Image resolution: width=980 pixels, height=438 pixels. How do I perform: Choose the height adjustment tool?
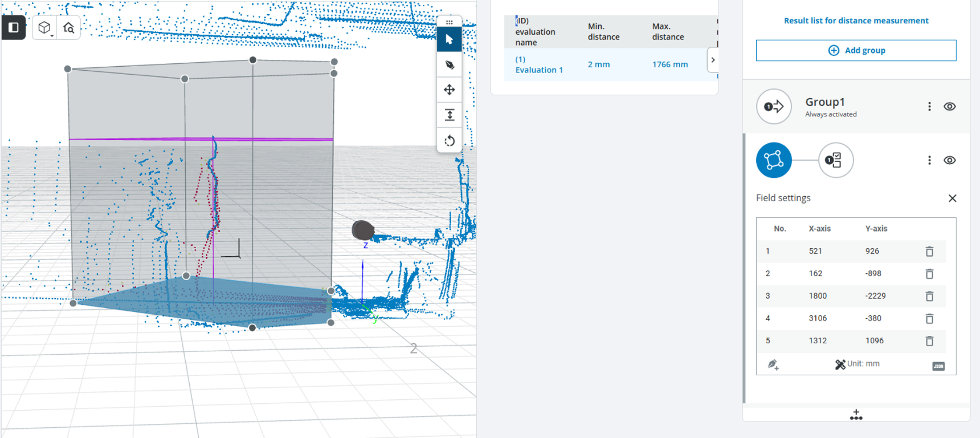tap(450, 115)
